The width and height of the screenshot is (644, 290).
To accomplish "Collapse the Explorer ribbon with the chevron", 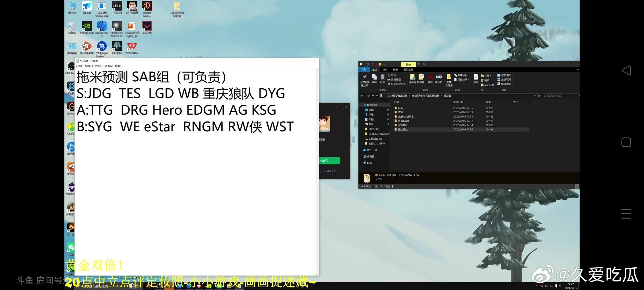I will [x=577, y=70].
